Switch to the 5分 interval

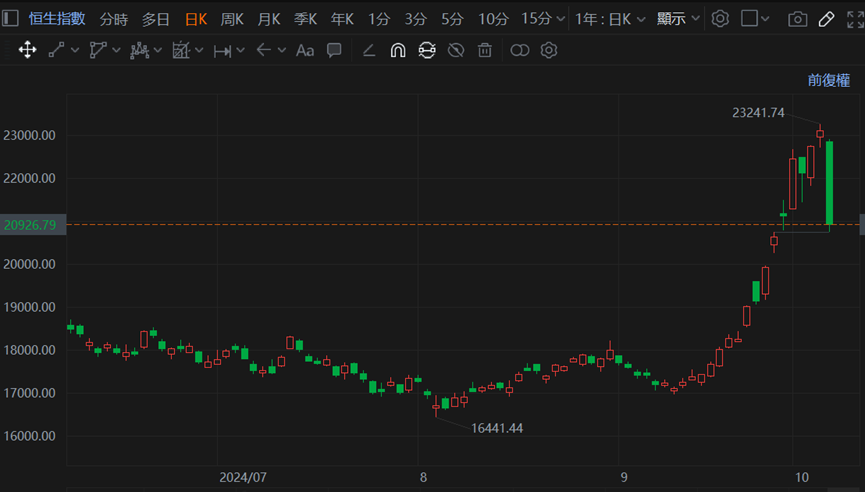pyautogui.click(x=452, y=19)
